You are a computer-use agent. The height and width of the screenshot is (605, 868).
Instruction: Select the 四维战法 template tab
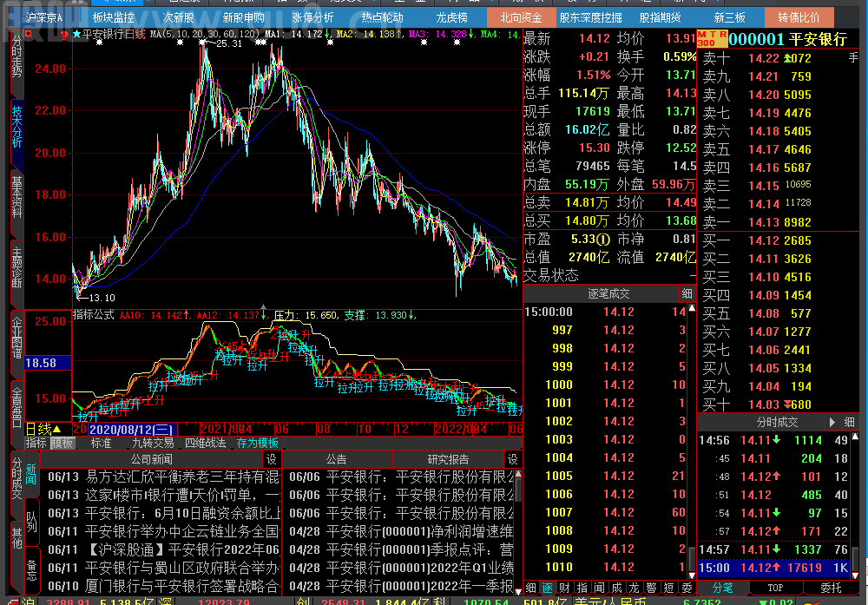(x=205, y=444)
